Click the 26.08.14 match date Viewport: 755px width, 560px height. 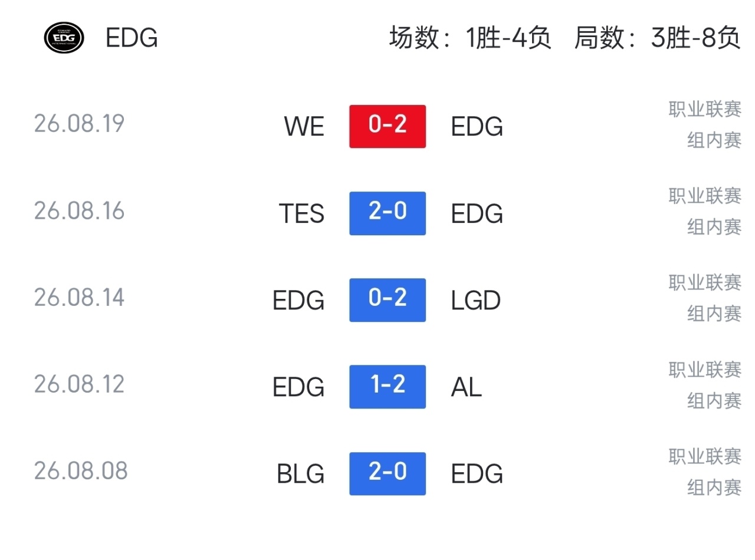(x=80, y=298)
